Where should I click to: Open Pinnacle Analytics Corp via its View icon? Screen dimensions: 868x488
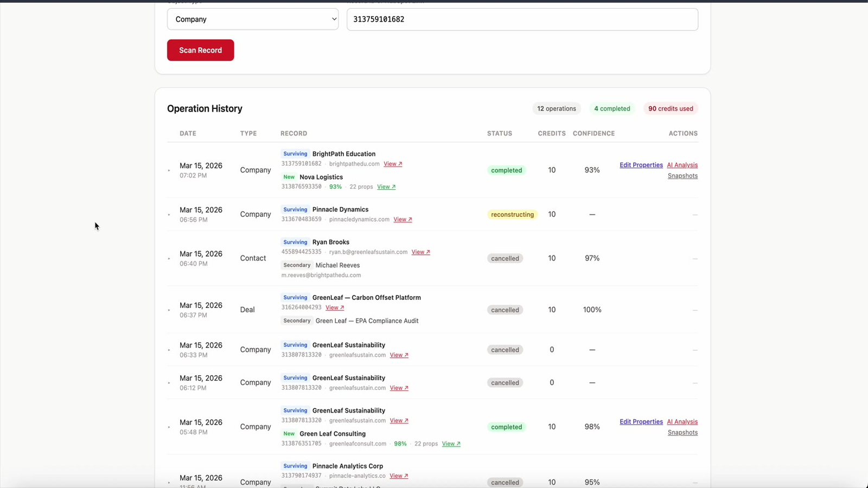pyautogui.click(x=399, y=476)
